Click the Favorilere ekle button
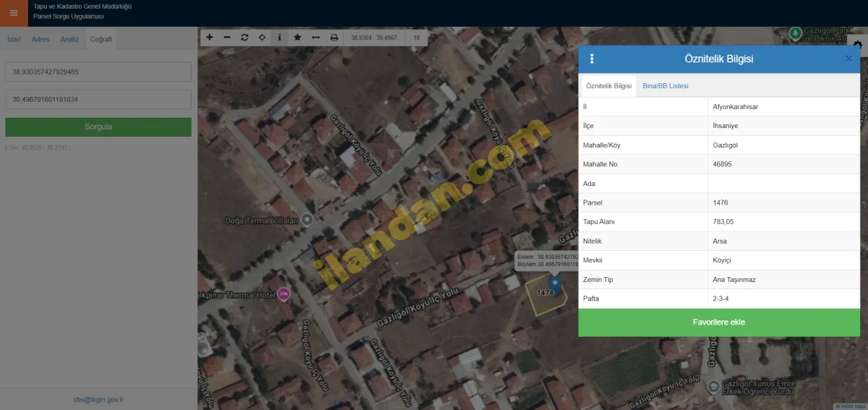Screen dimensions: 868x410 719,323
